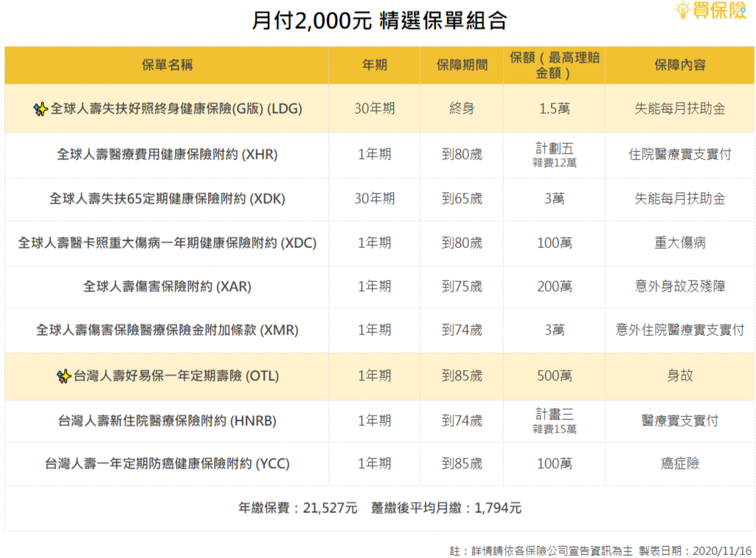Screen dimensions: 756x558
Task: Select policy name 全球人壽醫療費用健康保險附約 (XHR)
Action: point(167,154)
